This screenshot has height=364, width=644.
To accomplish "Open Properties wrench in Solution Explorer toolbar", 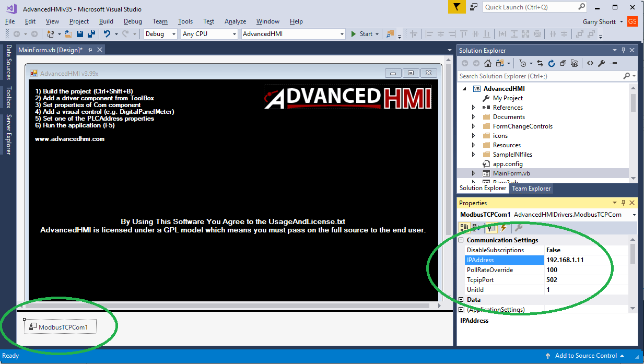I will point(601,63).
